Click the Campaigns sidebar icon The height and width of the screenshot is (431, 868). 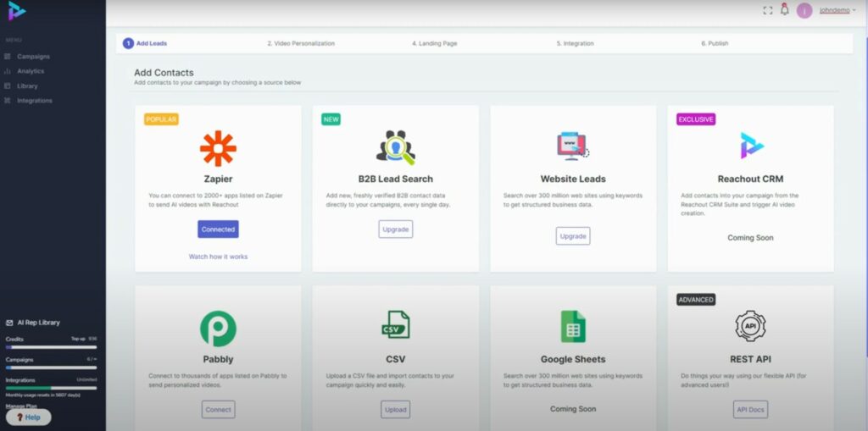click(7, 57)
